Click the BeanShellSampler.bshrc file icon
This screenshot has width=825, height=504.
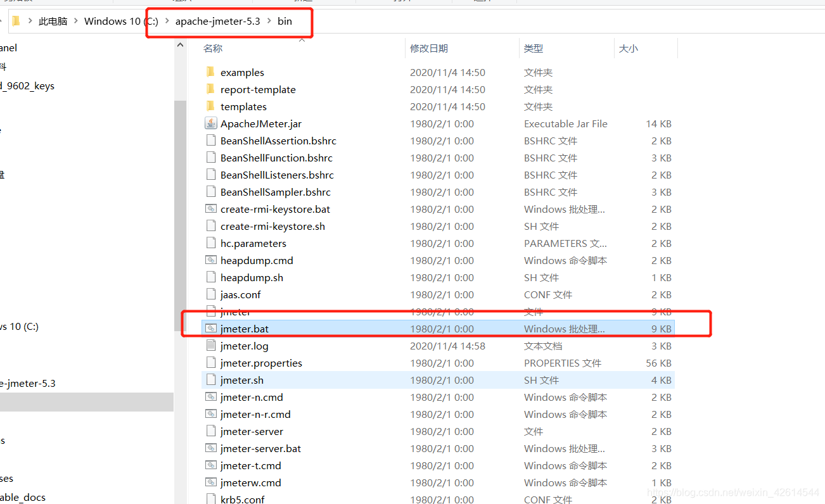pos(210,192)
